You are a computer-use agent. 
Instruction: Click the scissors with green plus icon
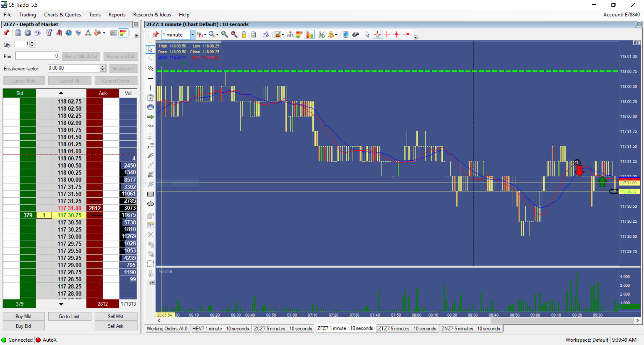click(x=322, y=34)
